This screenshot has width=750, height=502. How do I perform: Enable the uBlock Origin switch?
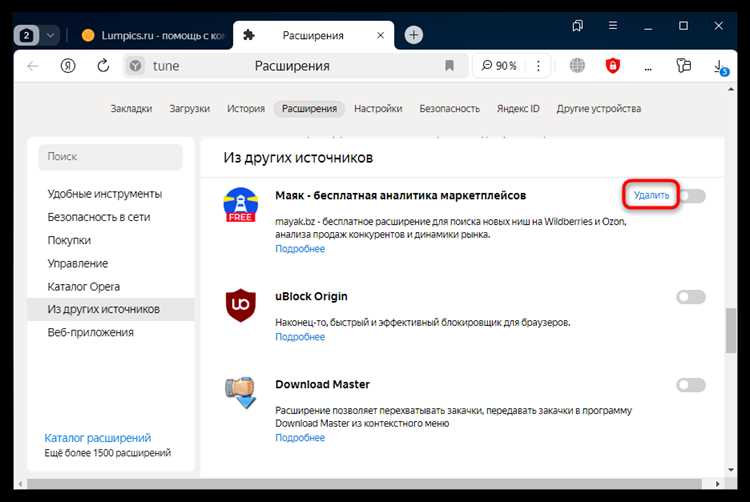click(x=691, y=297)
